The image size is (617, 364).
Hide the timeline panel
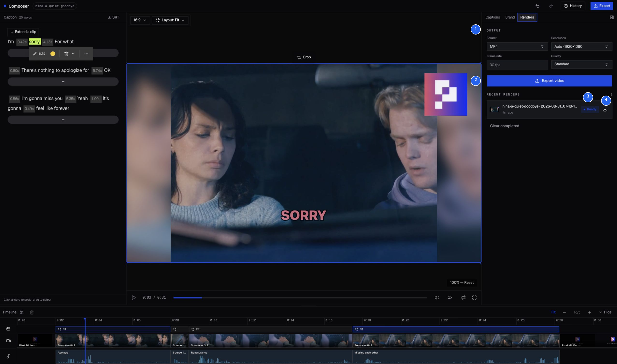[x=605, y=312]
